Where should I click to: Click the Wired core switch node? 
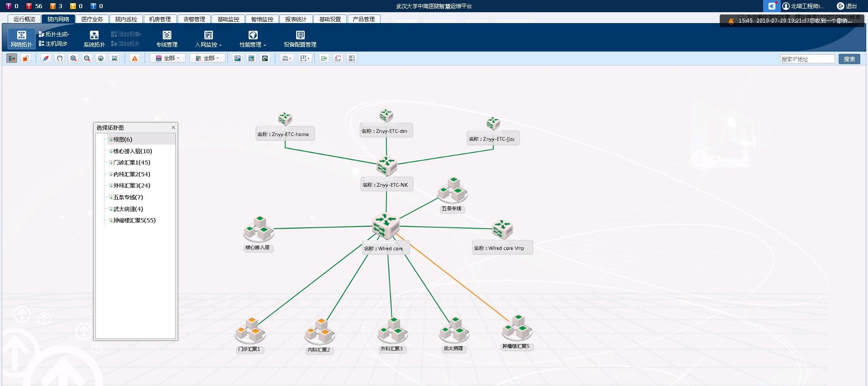(385, 226)
